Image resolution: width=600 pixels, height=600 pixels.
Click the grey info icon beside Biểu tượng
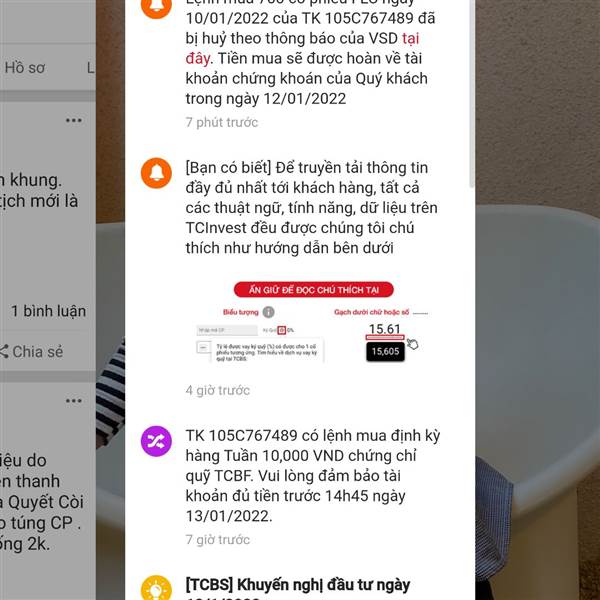[x=268, y=312]
